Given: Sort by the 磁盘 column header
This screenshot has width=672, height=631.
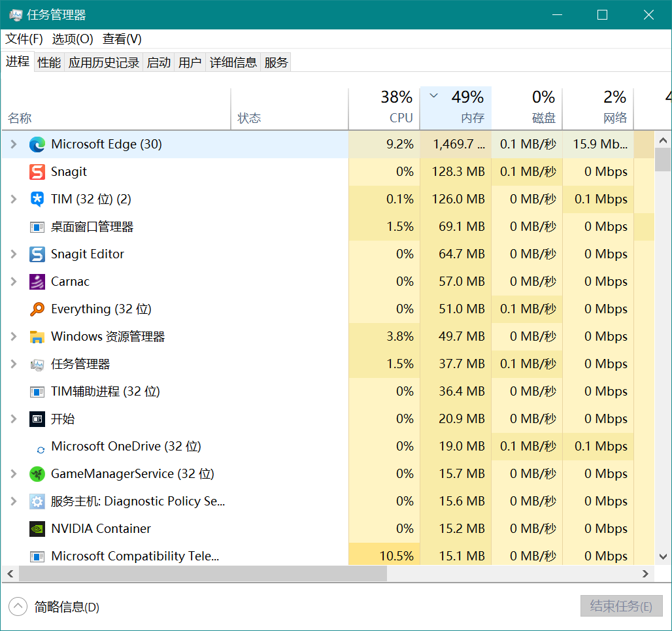Looking at the screenshot, I should [527, 109].
